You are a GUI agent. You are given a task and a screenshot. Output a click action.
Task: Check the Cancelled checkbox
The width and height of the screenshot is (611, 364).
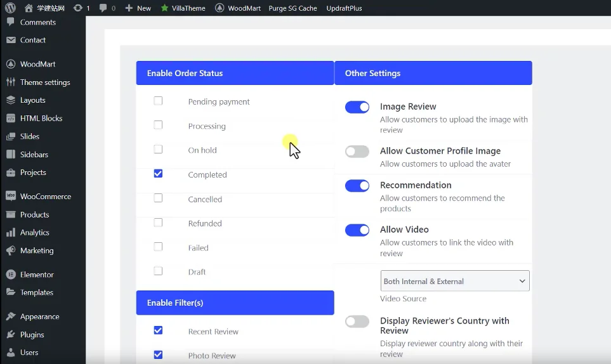tap(158, 198)
